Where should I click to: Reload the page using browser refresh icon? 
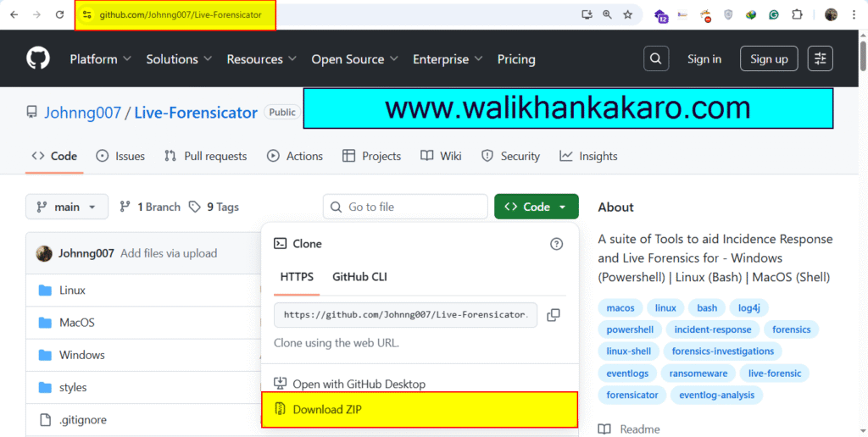pyautogui.click(x=59, y=14)
